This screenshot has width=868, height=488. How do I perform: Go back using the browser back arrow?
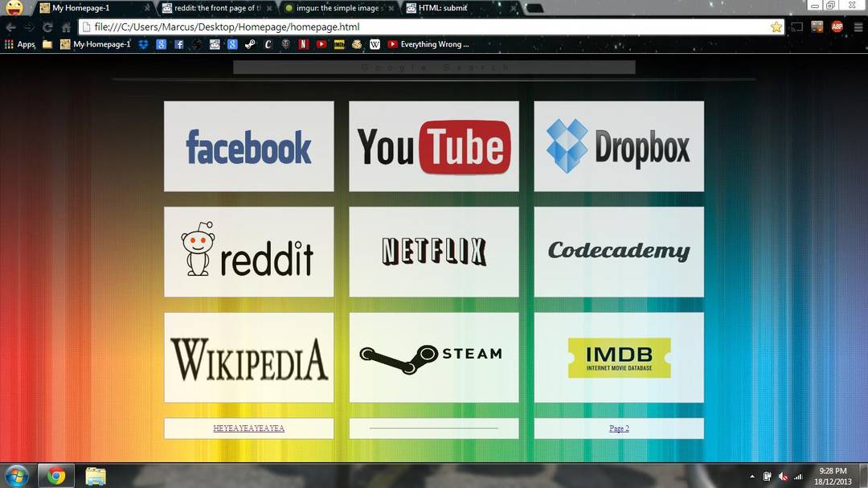[10, 27]
